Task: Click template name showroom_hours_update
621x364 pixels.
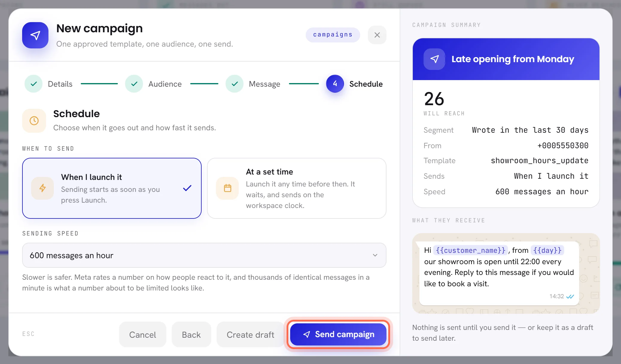Action: (x=540, y=160)
